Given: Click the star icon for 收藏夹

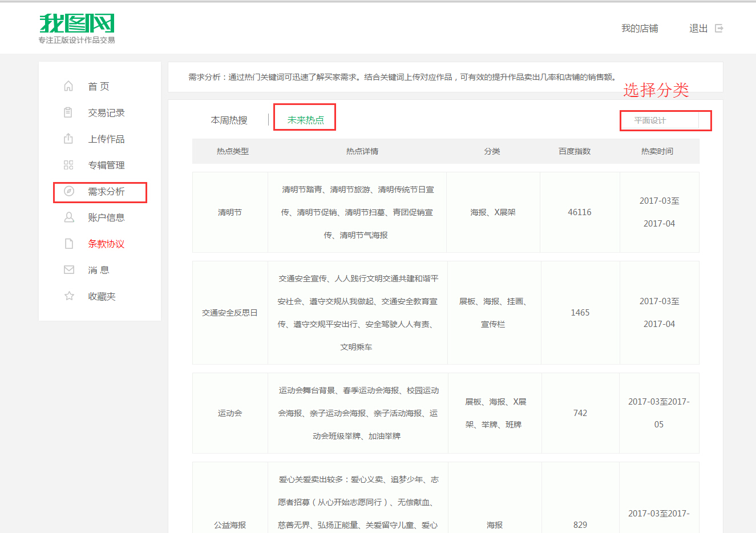Looking at the screenshot, I should click(x=69, y=296).
